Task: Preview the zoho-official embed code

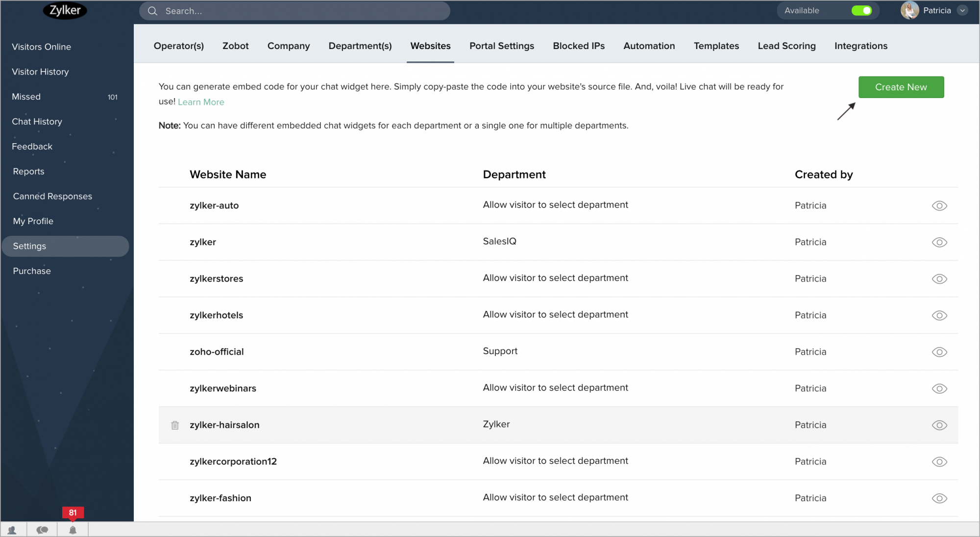Action: click(x=939, y=352)
